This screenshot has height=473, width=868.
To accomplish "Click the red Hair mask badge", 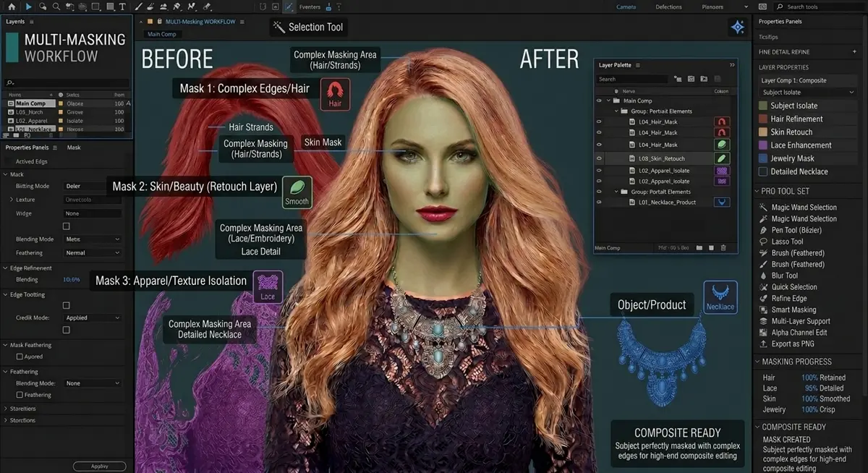I will (x=335, y=95).
